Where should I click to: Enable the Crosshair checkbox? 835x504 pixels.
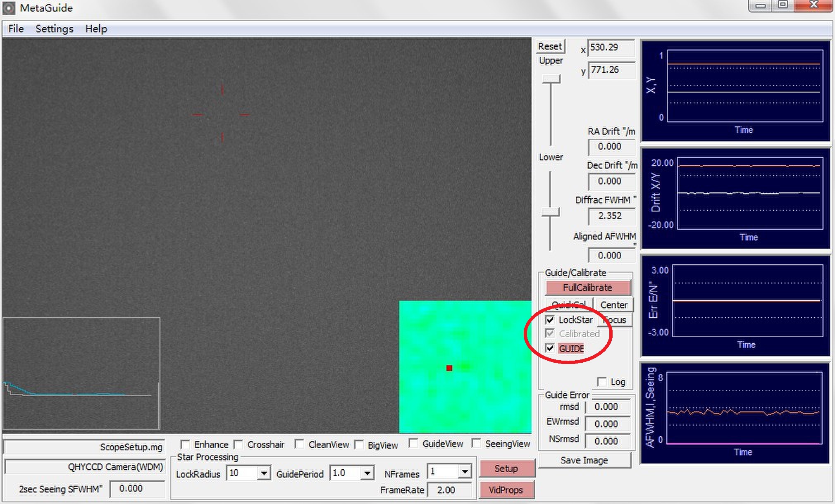coord(238,445)
